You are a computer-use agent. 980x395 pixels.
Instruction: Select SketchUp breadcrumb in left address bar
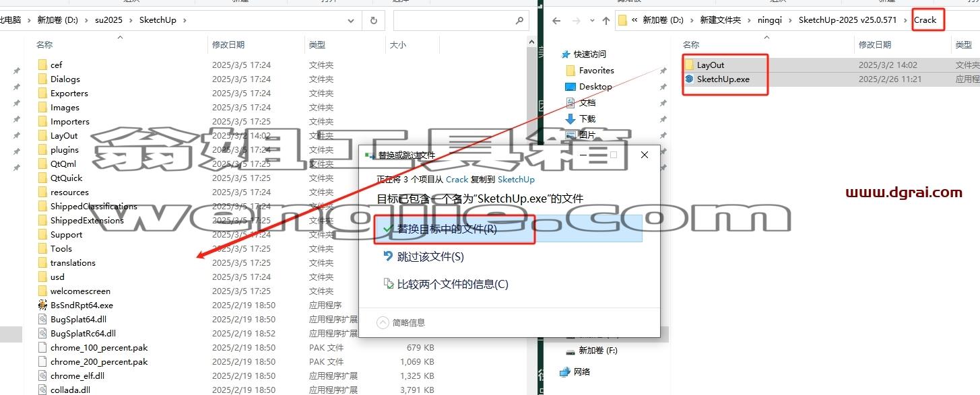pyautogui.click(x=158, y=20)
